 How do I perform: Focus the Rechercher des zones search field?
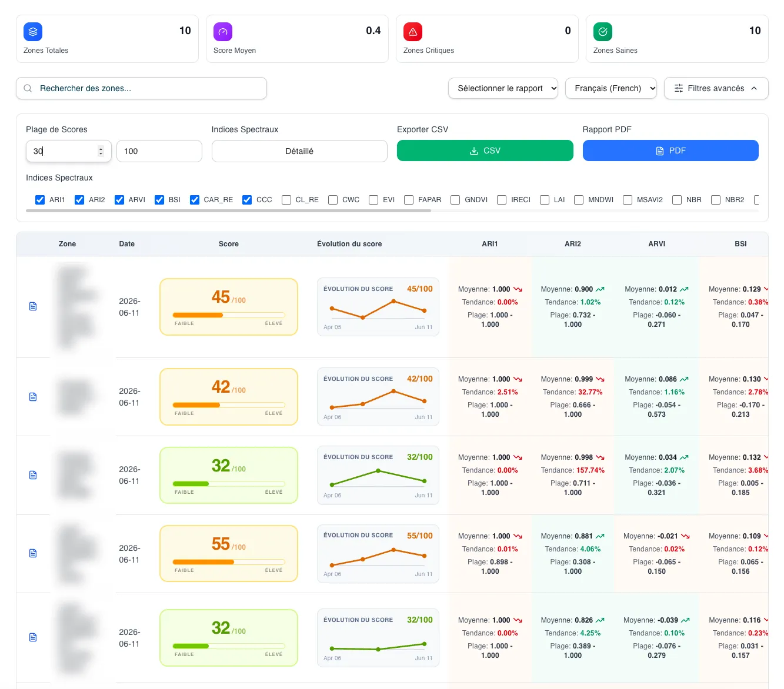(x=141, y=88)
